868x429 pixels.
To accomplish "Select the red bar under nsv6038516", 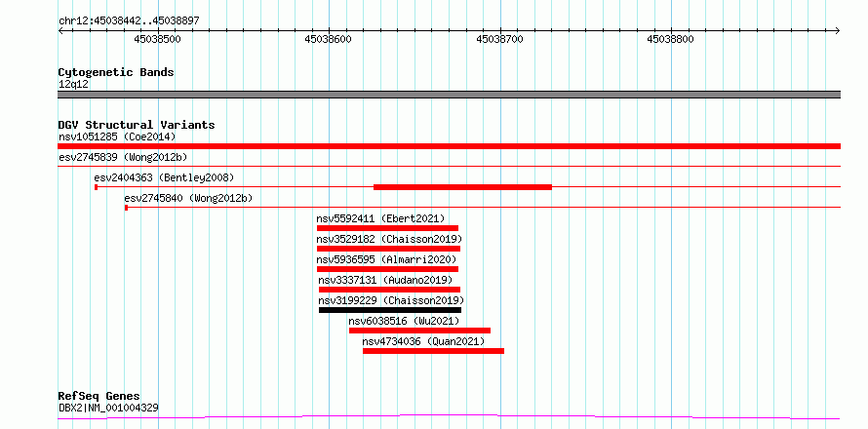I will 419,331.
